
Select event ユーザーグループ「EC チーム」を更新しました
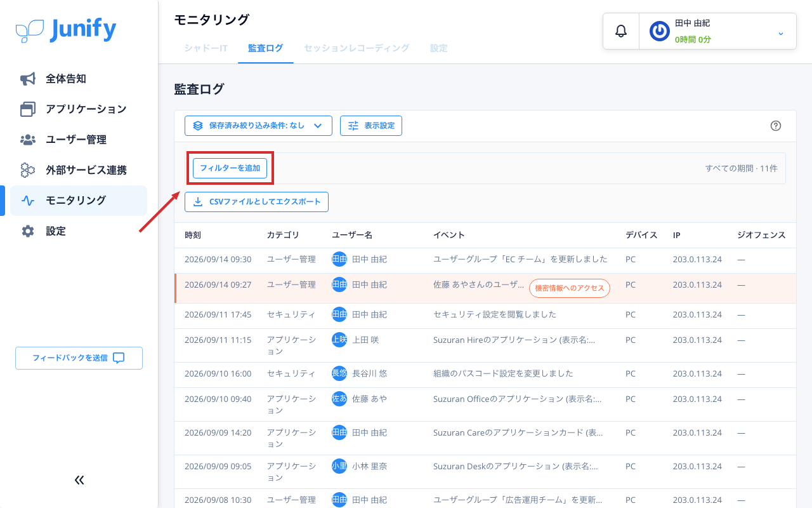tap(520, 259)
